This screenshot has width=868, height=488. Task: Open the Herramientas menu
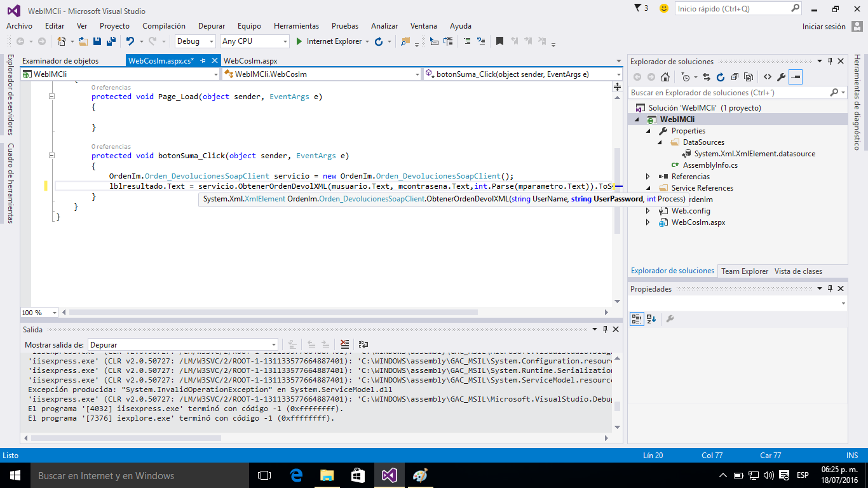(296, 26)
